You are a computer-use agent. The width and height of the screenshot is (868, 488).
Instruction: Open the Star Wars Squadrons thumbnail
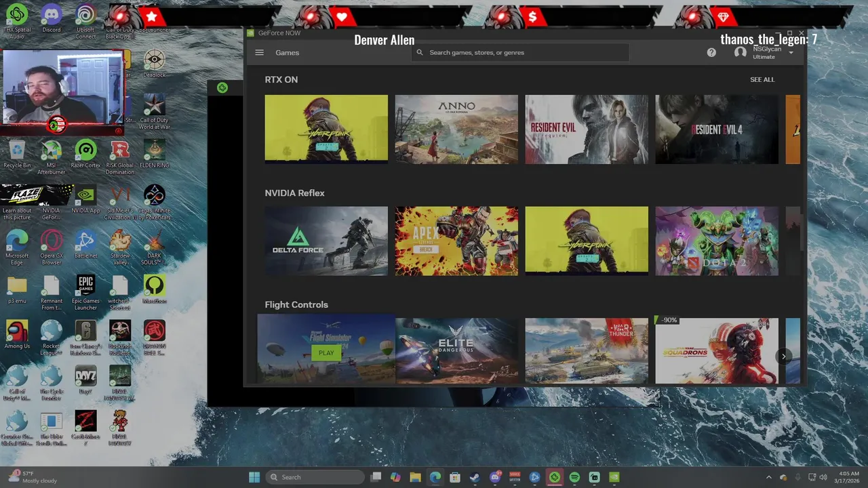pos(717,351)
